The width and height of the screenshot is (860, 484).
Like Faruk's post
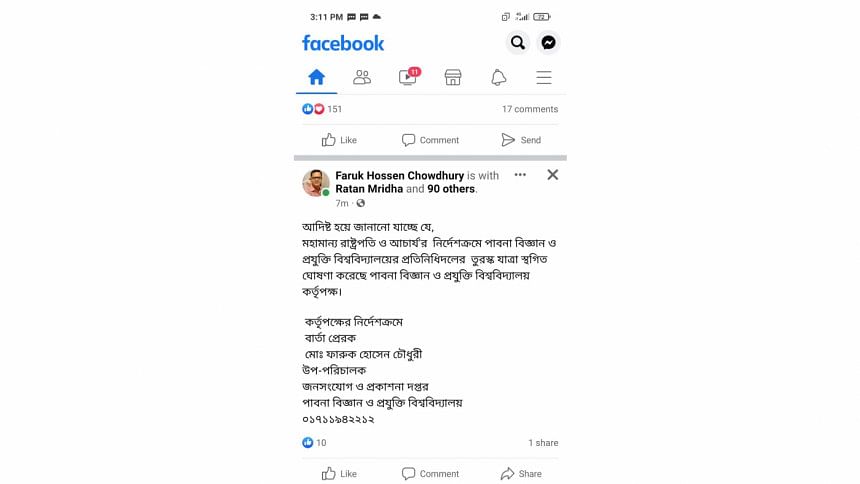[x=339, y=474]
